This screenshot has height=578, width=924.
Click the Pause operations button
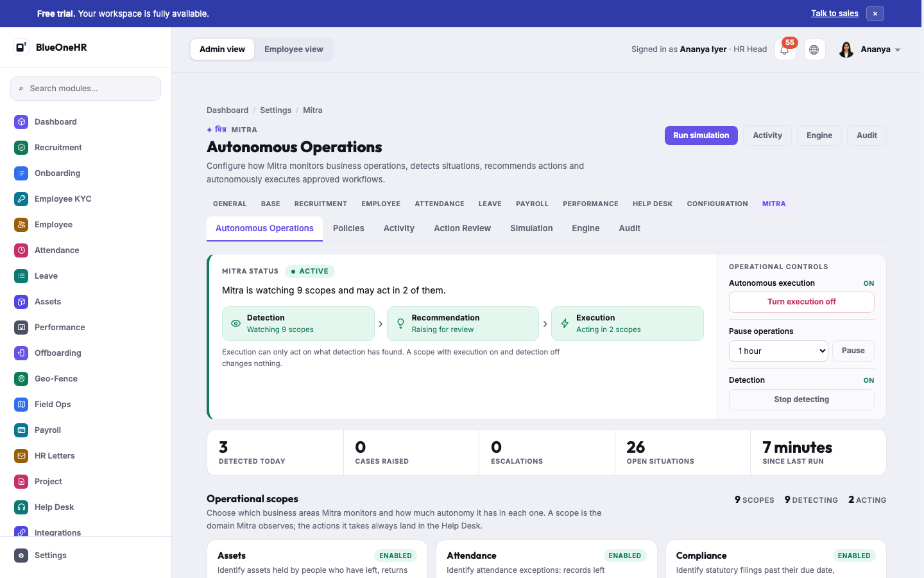pyautogui.click(x=853, y=351)
